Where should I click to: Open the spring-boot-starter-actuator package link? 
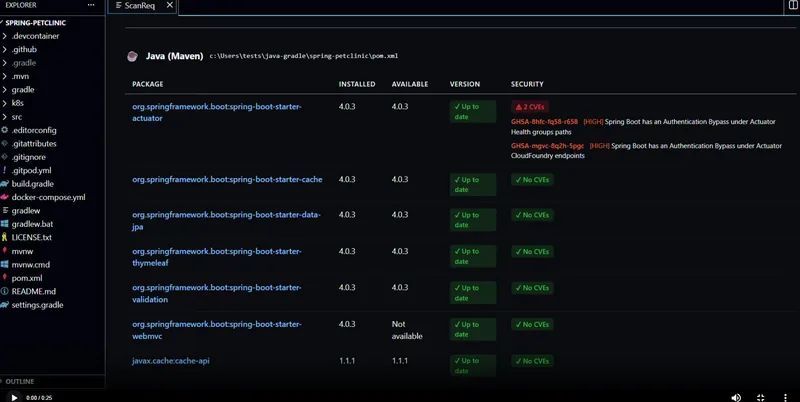pos(217,112)
